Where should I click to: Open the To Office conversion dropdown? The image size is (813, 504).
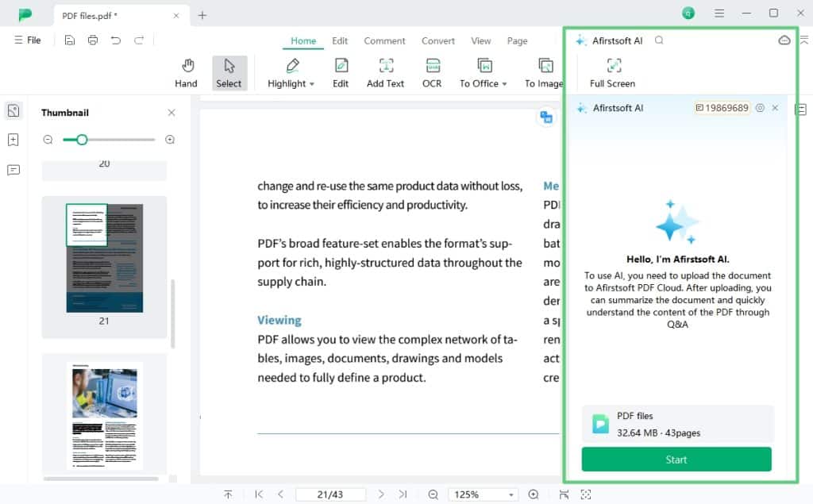click(x=483, y=71)
